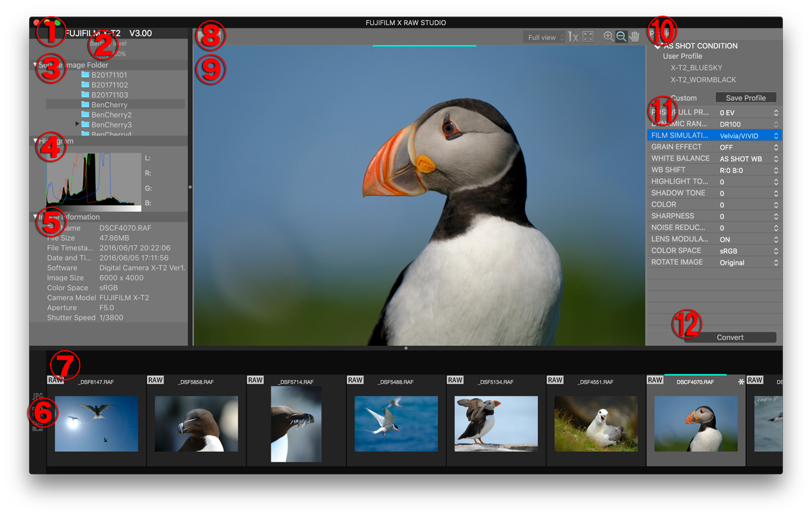Select the B20171102 folder
The height and width of the screenshot is (516, 812).
tap(108, 85)
